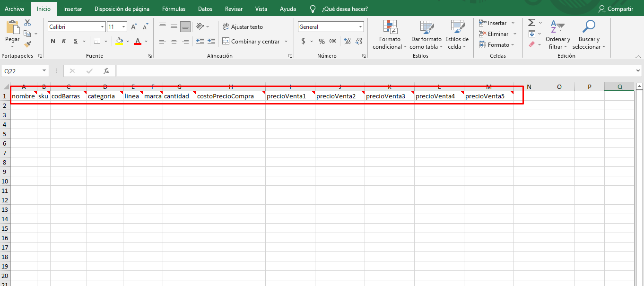Click the AutoSum sigma icon

click(x=532, y=23)
